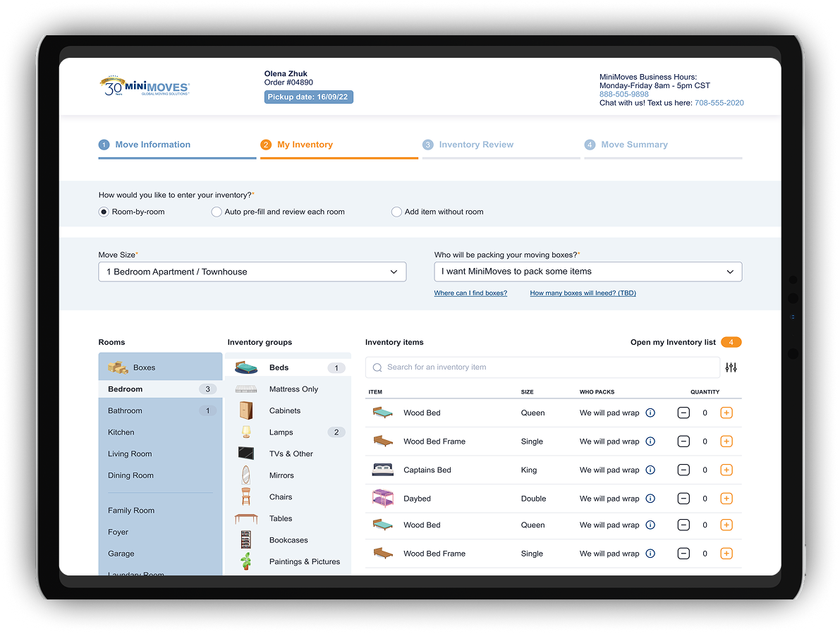The height and width of the screenshot is (634, 840).
Task: Select the Room-by-room radio option
Action: (x=104, y=212)
